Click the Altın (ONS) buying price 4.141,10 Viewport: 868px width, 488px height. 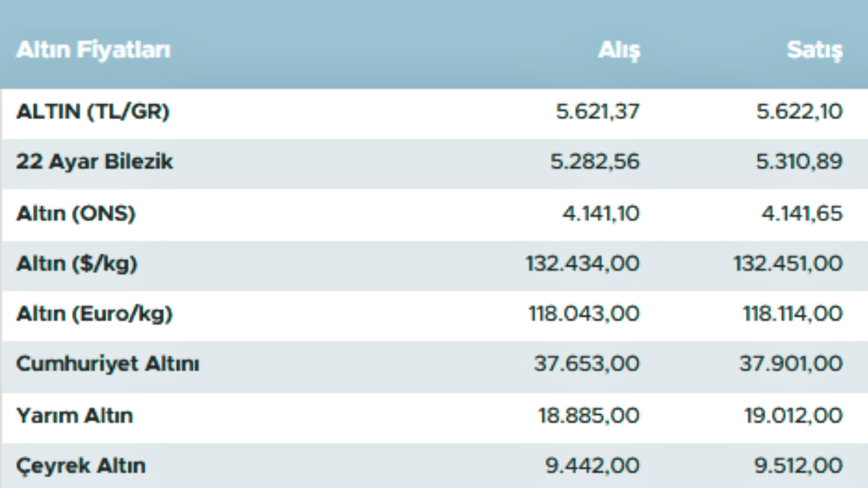pos(600,213)
